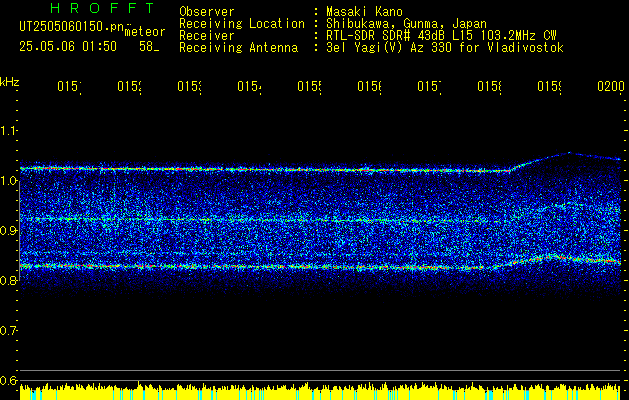Click the 0156 time marker
Screen dimensions: 629x400
(x=369, y=86)
